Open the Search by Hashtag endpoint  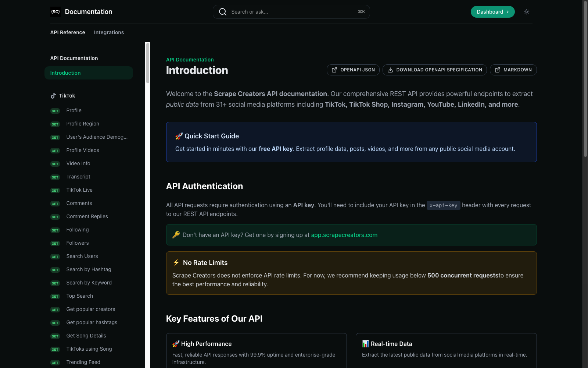[x=89, y=269]
